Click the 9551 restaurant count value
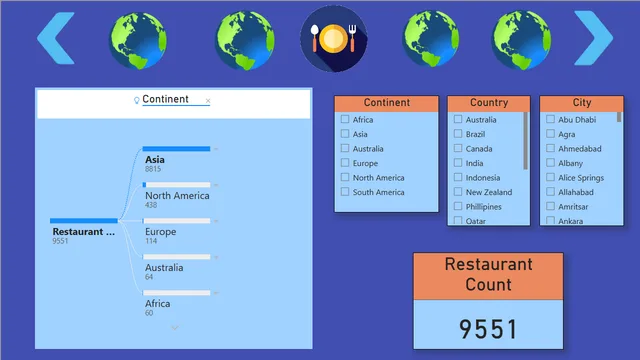This screenshot has height=360, width=640. 488,329
